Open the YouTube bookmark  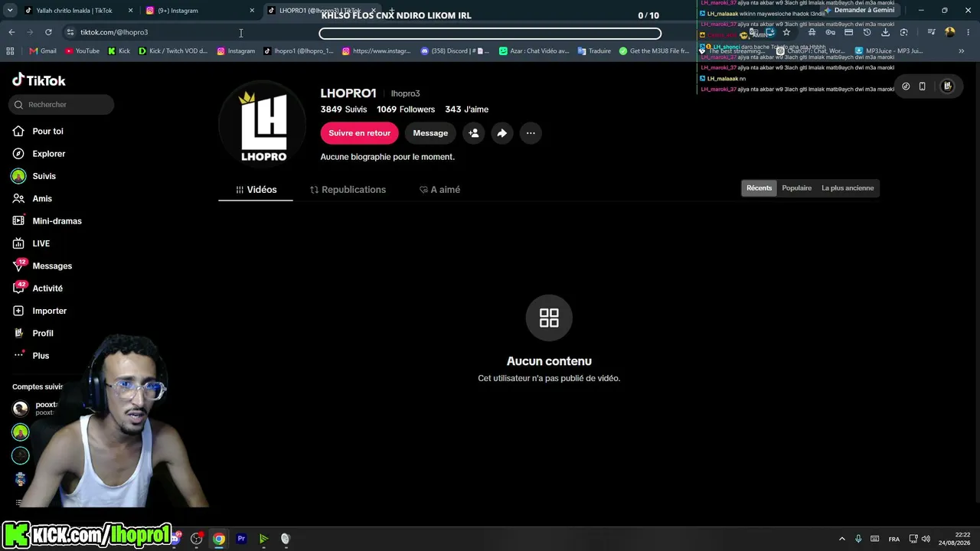coord(82,51)
